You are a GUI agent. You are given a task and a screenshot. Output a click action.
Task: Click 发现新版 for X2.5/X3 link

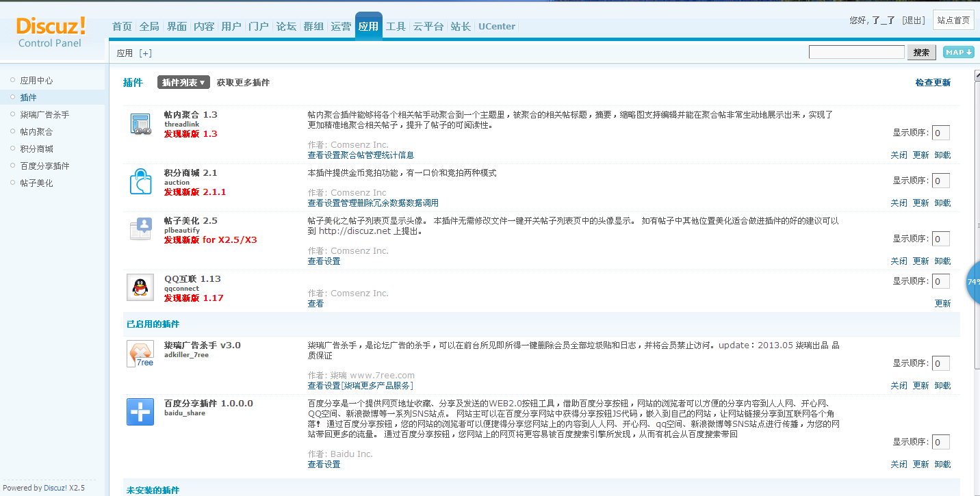(210, 240)
